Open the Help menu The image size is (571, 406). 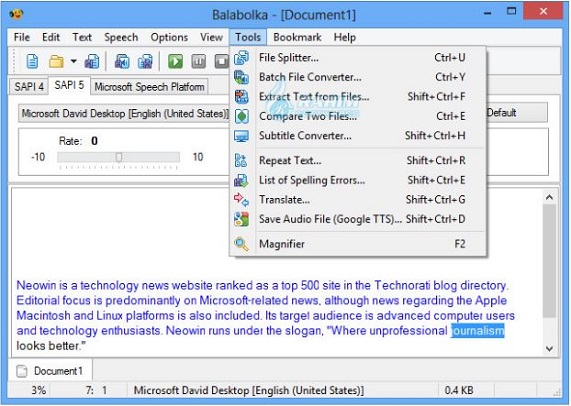coord(344,37)
